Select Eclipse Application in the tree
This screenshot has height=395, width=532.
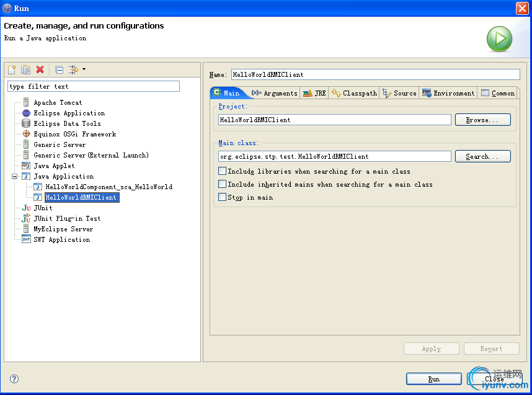click(69, 113)
